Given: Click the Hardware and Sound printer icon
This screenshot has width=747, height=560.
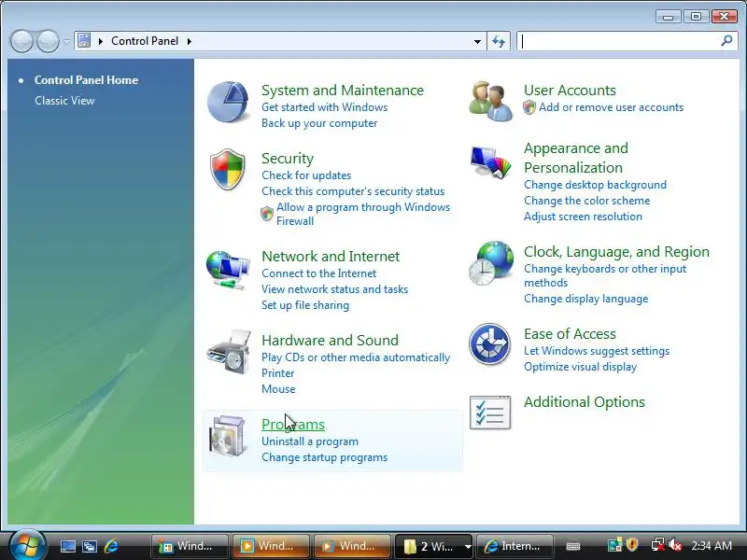Looking at the screenshot, I should tap(229, 352).
